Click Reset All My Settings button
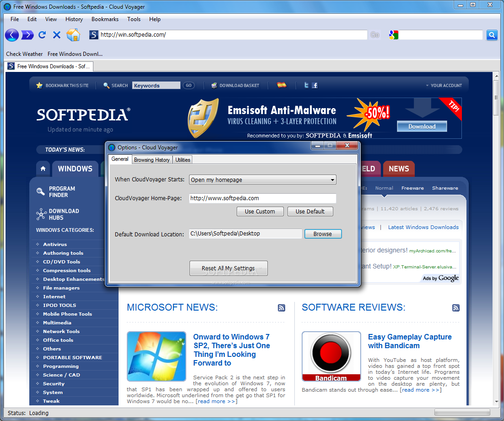Image resolution: width=504 pixels, height=421 pixels. [x=228, y=268]
